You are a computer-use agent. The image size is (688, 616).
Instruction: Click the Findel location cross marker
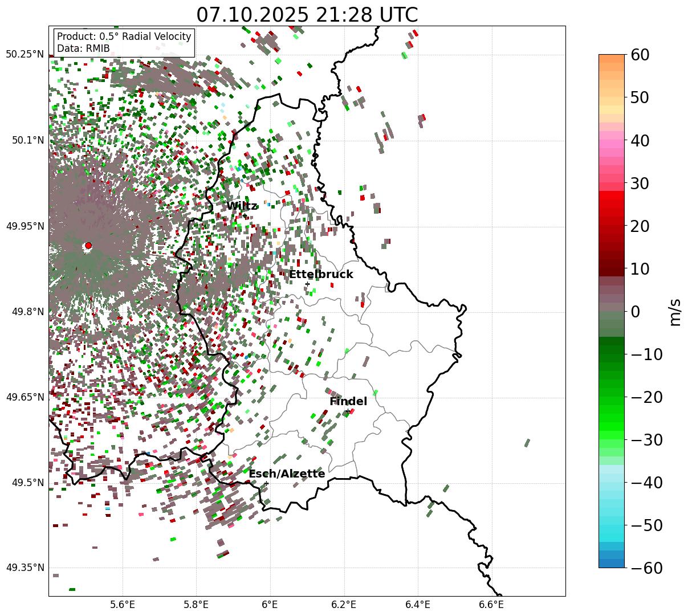348,411
